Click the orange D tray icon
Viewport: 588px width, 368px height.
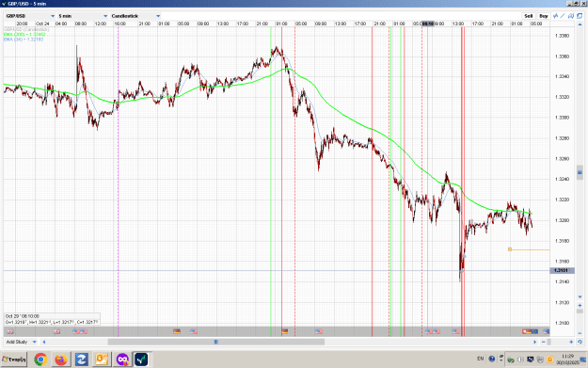[x=549, y=360]
